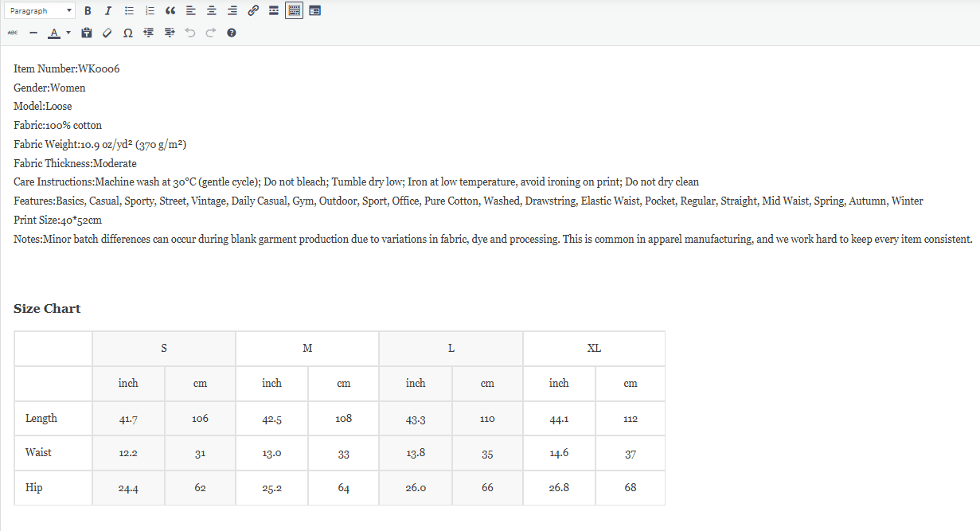Open the special character Omega picker
980x531 pixels.
(x=128, y=33)
